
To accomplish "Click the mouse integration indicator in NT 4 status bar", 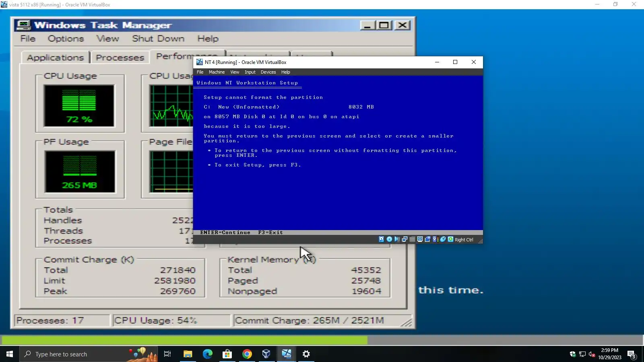I will pyautogui.click(x=443, y=239).
